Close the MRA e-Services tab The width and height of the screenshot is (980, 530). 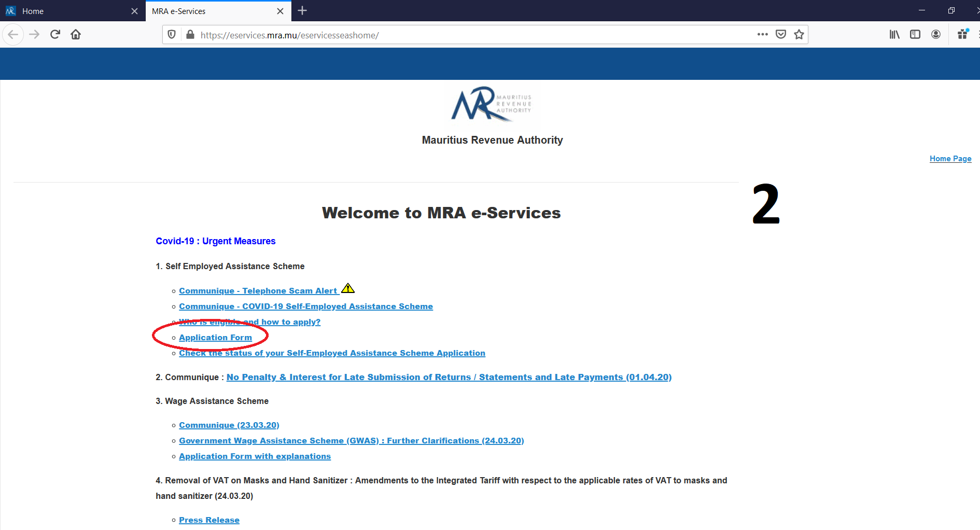[280, 11]
